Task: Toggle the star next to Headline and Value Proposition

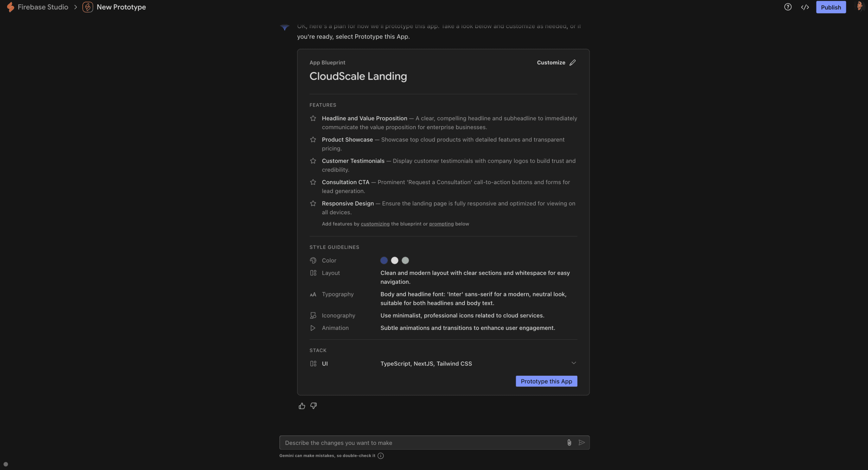Action: pyautogui.click(x=313, y=118)
